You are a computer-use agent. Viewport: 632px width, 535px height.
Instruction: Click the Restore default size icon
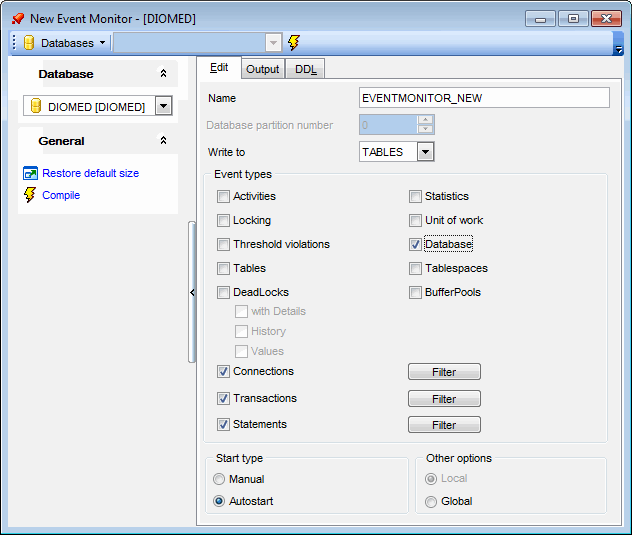[x=30, y=173]
